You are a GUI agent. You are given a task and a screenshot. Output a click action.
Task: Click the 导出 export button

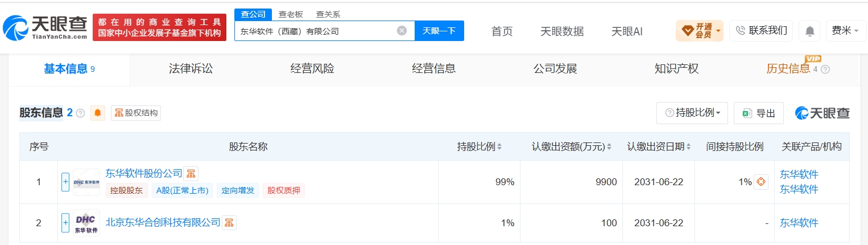pos(758,113)
